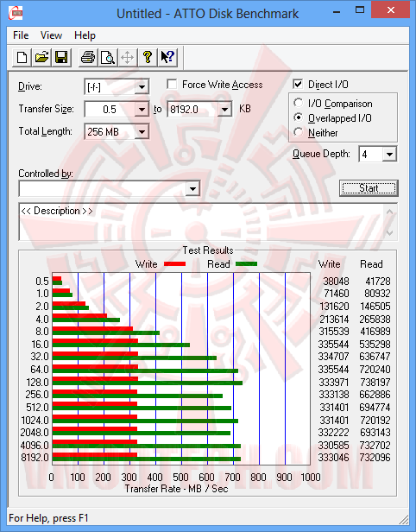Click the 1024.0 transfer size row label

(x=35, y=421)
